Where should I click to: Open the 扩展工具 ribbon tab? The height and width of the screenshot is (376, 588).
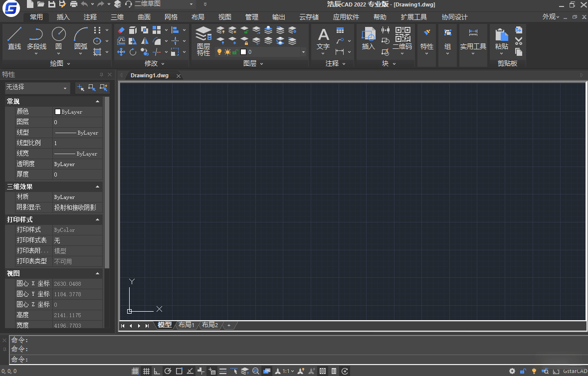tap(413, 17)
